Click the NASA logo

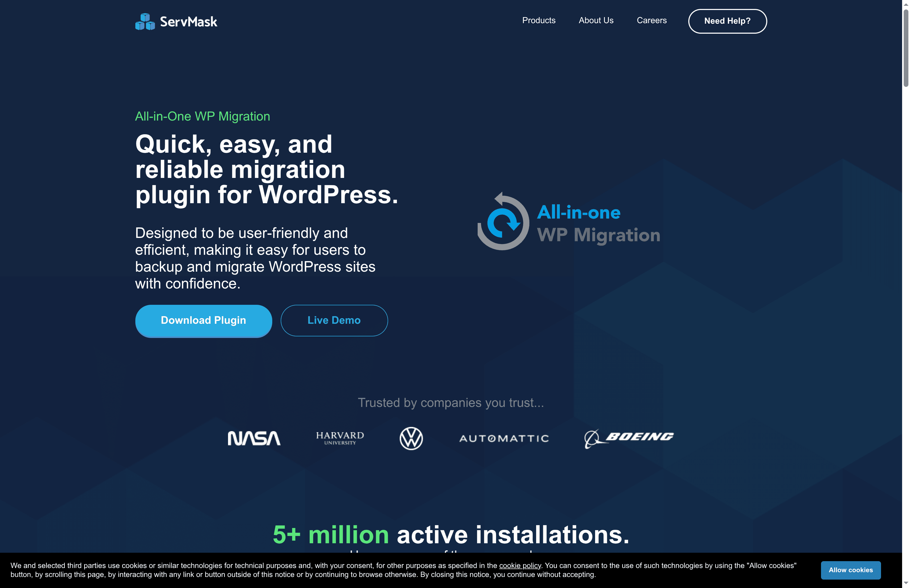(x=254, y=438)
